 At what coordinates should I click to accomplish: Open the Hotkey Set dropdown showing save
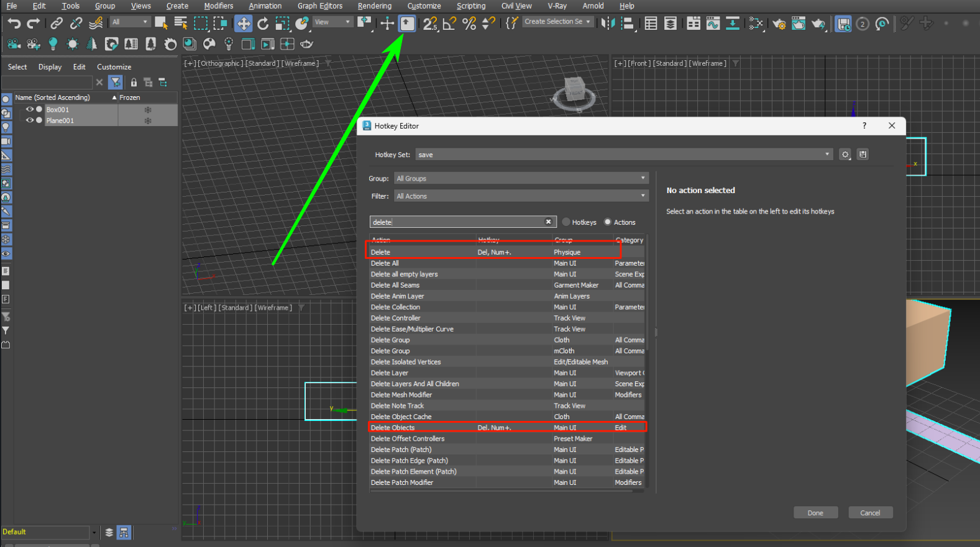[x=624, y=155]
